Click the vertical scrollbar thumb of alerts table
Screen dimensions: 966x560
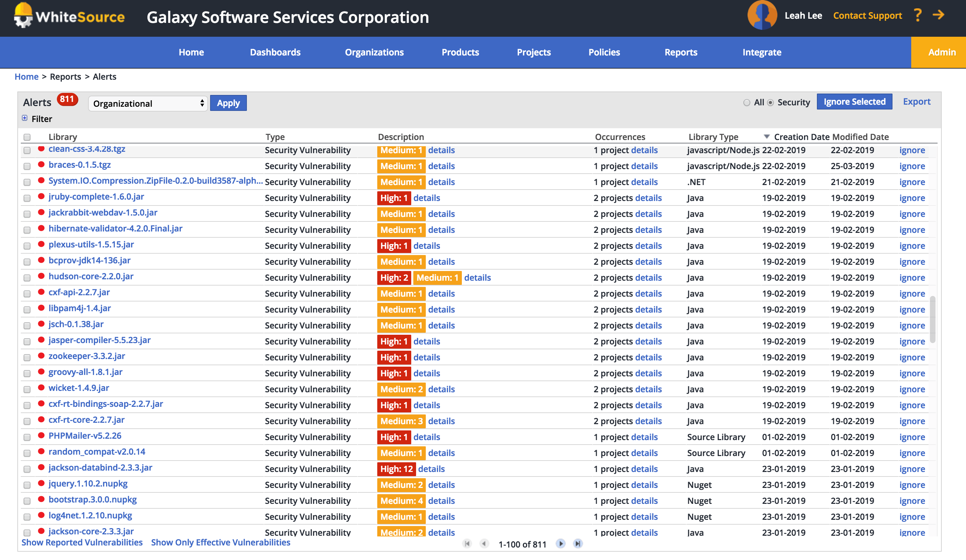(x=933, y=319)
